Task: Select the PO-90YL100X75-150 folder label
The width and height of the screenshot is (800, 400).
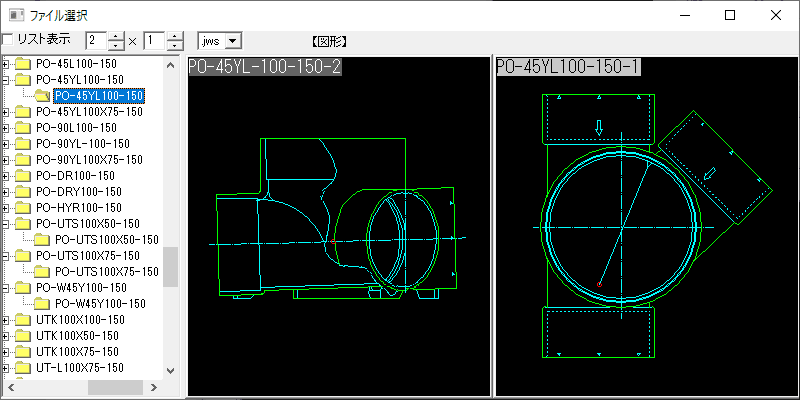Action: 89,160
